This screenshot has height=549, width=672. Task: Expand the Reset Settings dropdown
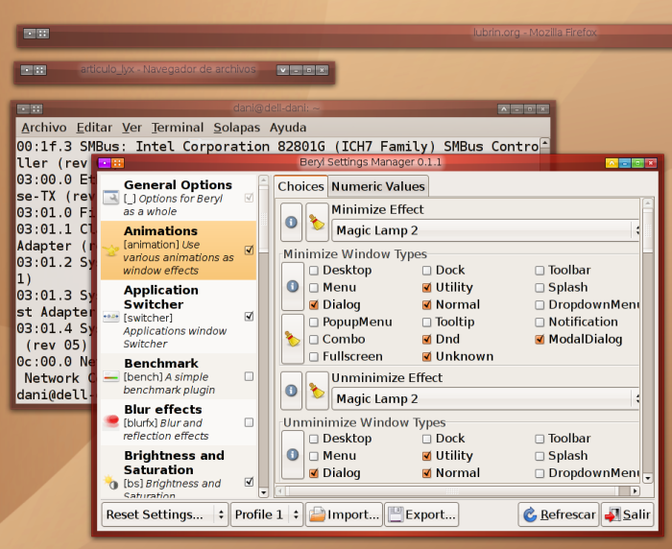click(x=165, y=515)
